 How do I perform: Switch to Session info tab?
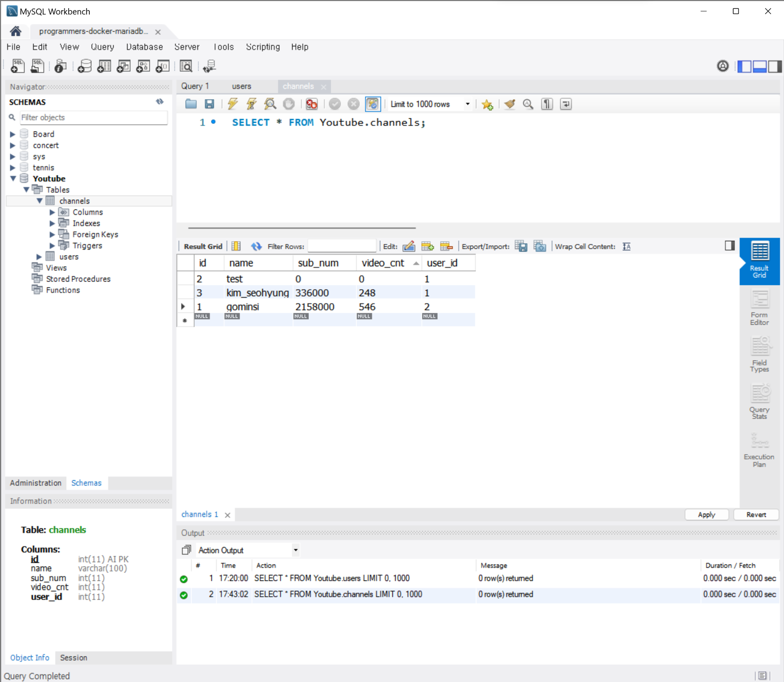click(74, 658)
